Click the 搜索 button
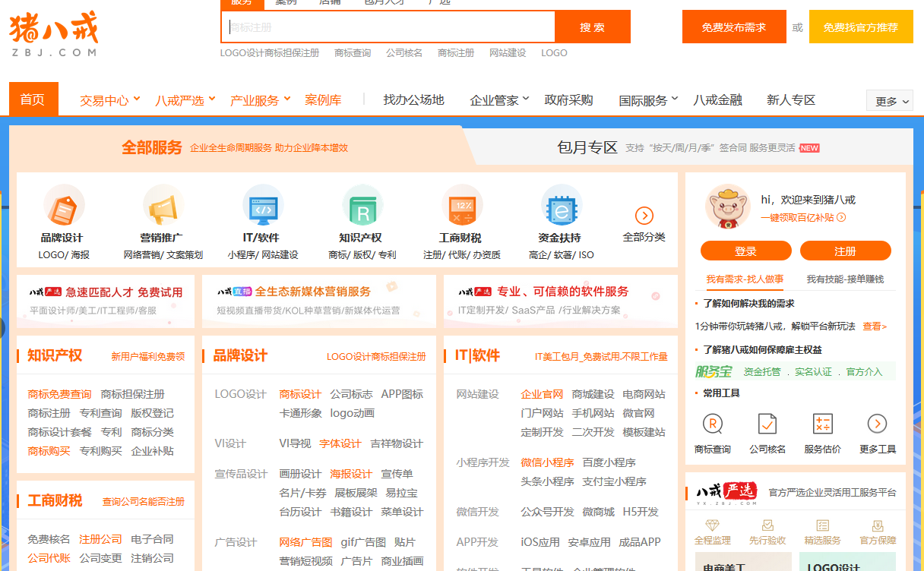924x571 pixels. pos(593,27)
